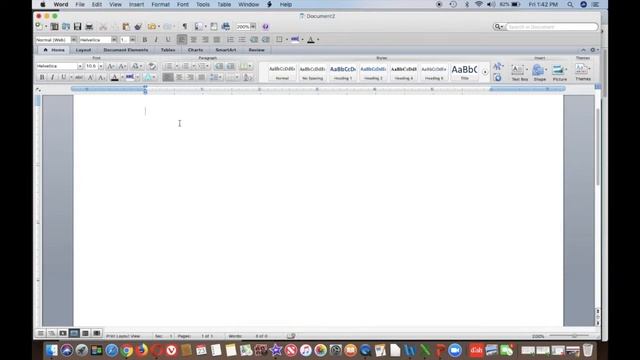Insert a Picture from the ribbon
This screenshot has height=360, width=640.
[x=560, y=72]
